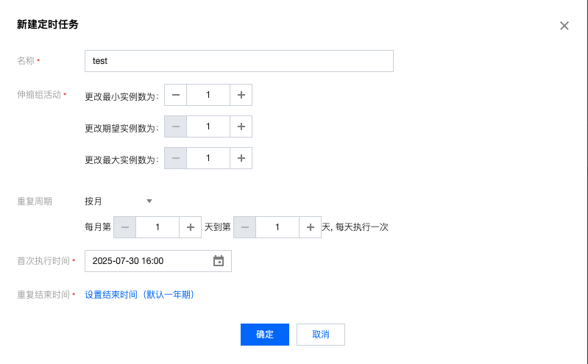
Task: Increase the maximum instance count (更改最大实例数)
Action: click(241, 158)
